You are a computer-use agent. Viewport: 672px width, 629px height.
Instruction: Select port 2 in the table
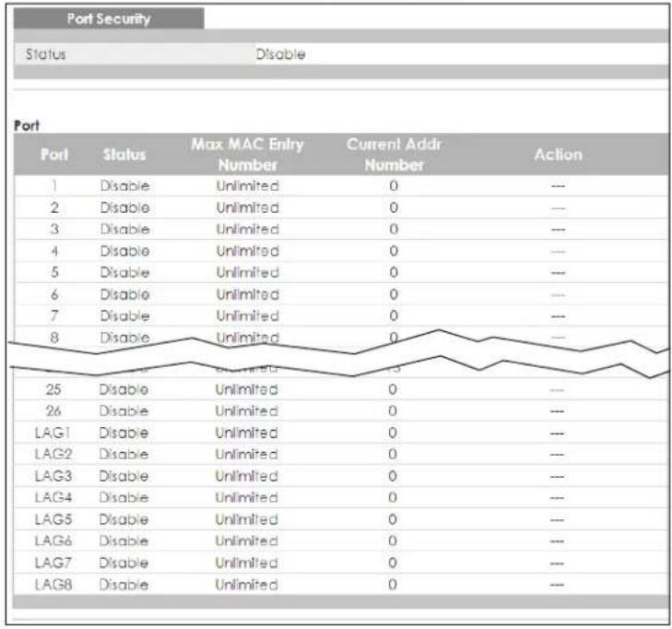(54, 208)
